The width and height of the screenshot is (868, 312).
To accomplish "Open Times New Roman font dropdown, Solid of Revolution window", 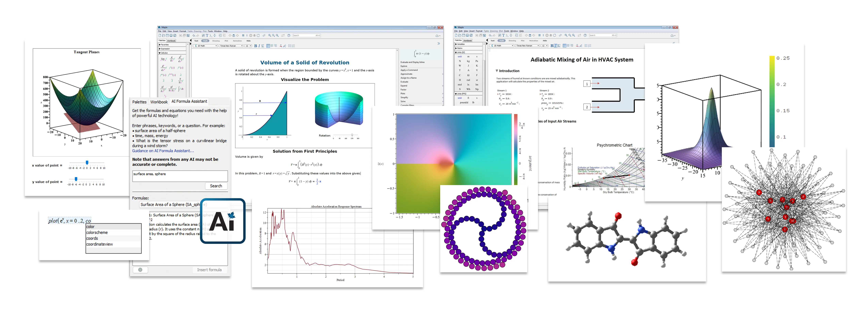I will click(231, 46).
